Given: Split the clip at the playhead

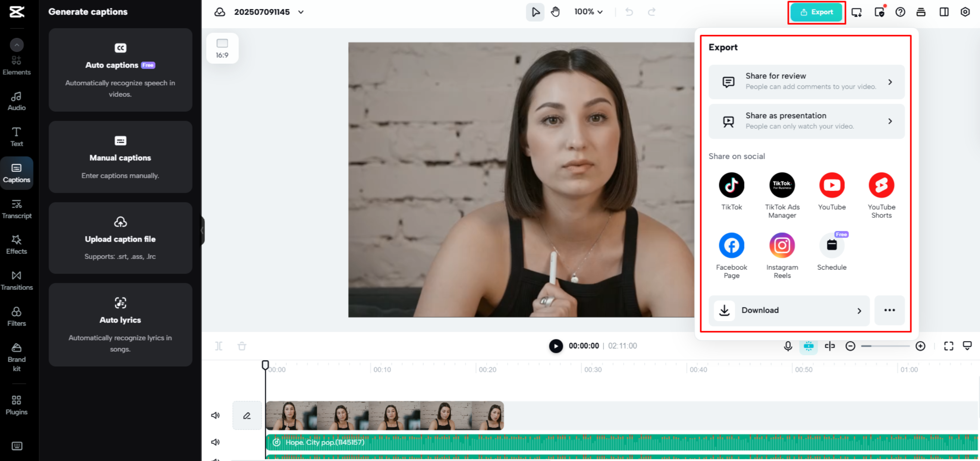Looking at the screenshot, I should pyautogui.click(x=219, y=346).
